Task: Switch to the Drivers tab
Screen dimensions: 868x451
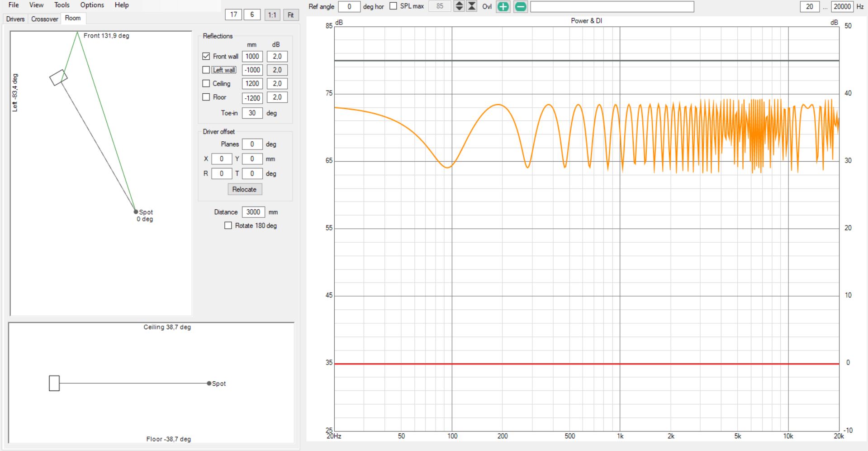Action: tap(15, 19)
